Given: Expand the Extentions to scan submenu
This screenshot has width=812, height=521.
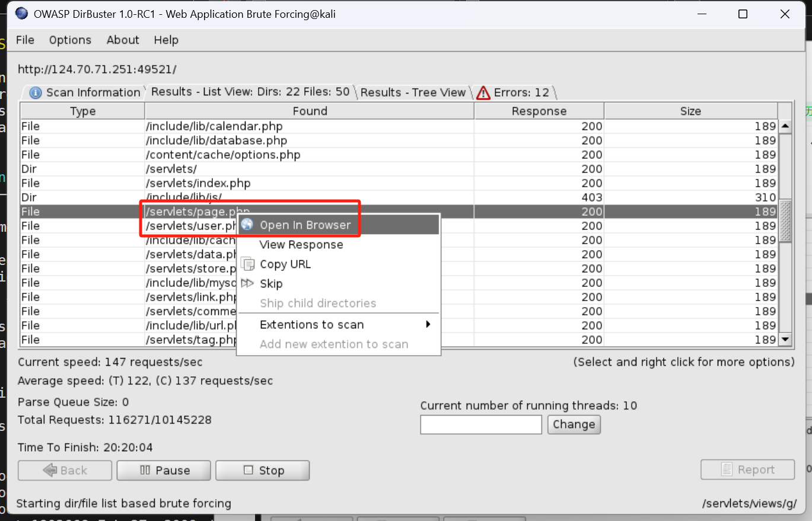Looking at the screenshot, I should pyautogui.click(x=338, y=324).
